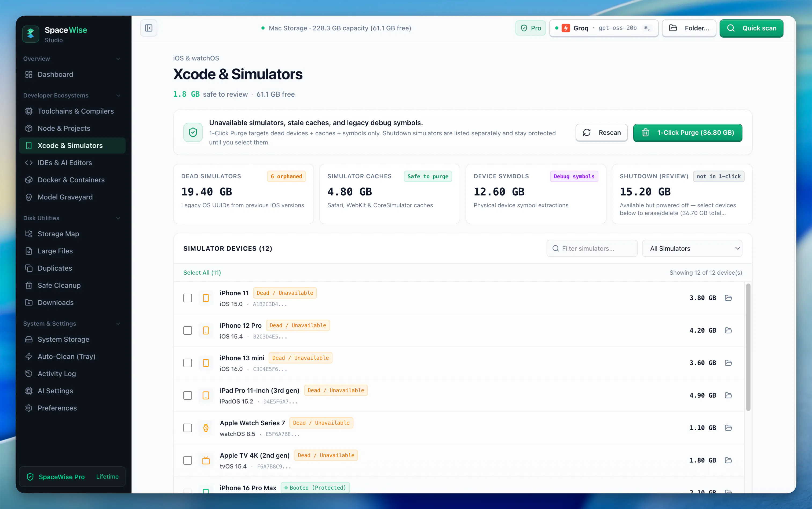Viewport: 812px width, 509px height.
Task: Open Model Graveyard page
Action: click(72, 197)
